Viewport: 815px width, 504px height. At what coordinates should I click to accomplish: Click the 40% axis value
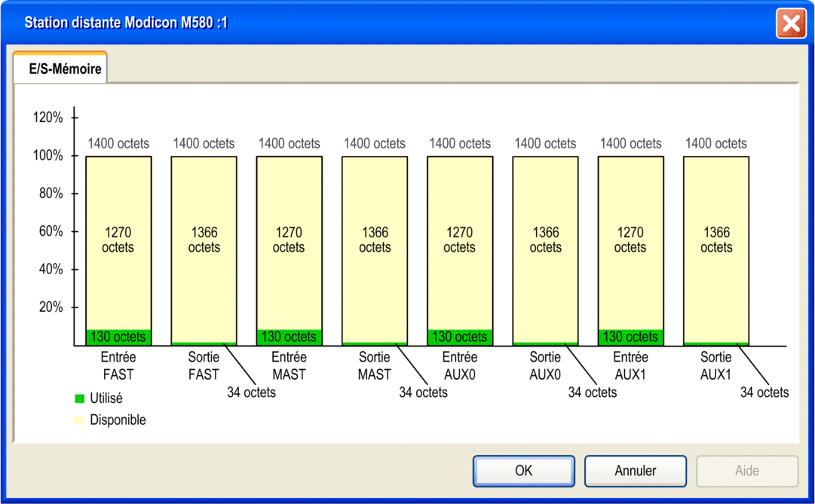tap(51, 269)
